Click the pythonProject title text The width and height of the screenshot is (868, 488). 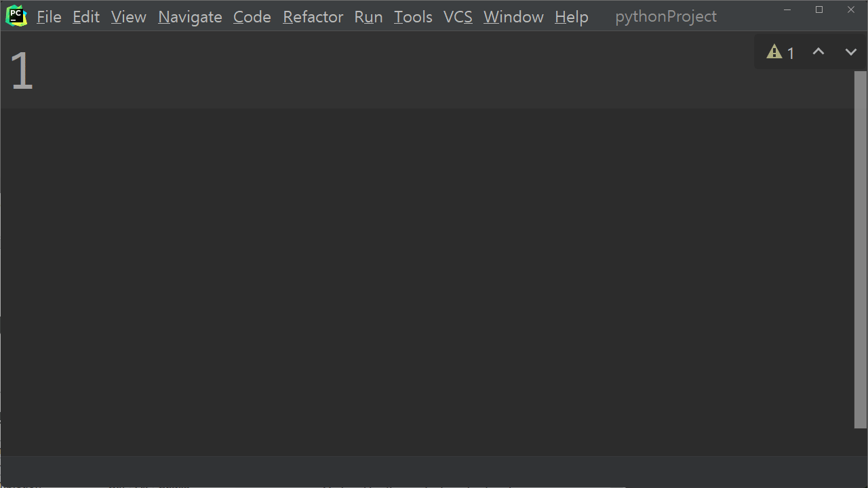pos(666,17)
